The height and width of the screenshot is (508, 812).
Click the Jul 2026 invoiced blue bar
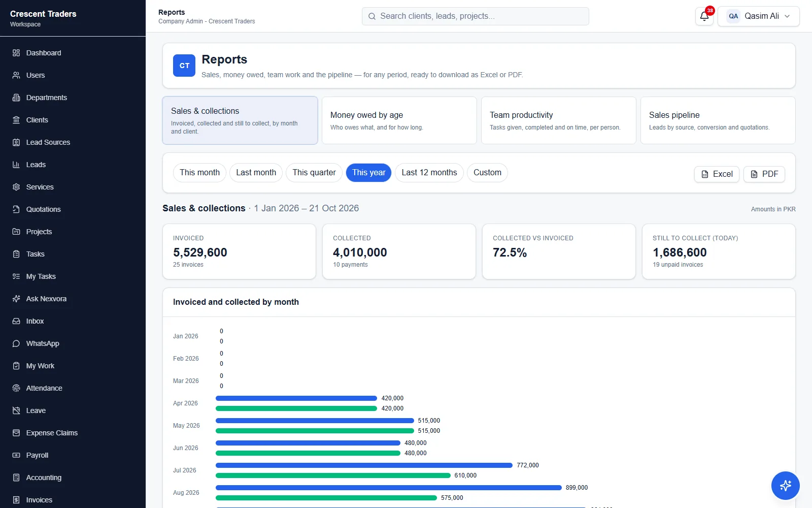(x=364, y=465)
